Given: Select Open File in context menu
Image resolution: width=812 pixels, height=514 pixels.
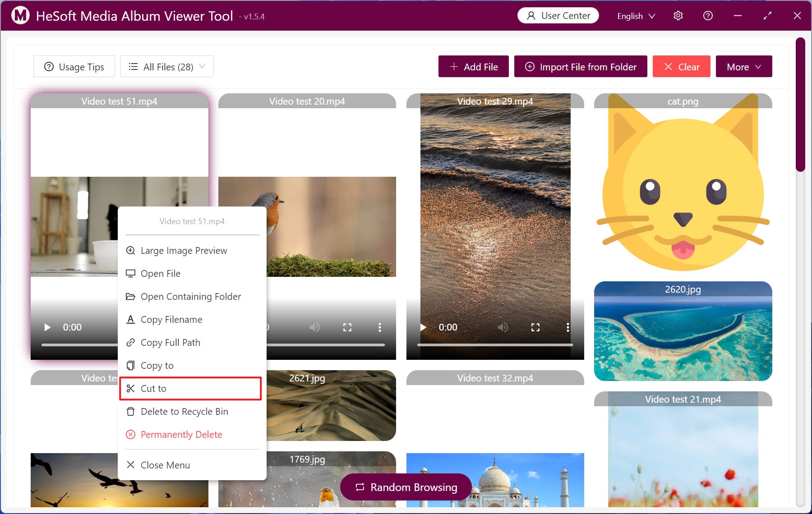Looking at the screenshot, I should [192, 274].
